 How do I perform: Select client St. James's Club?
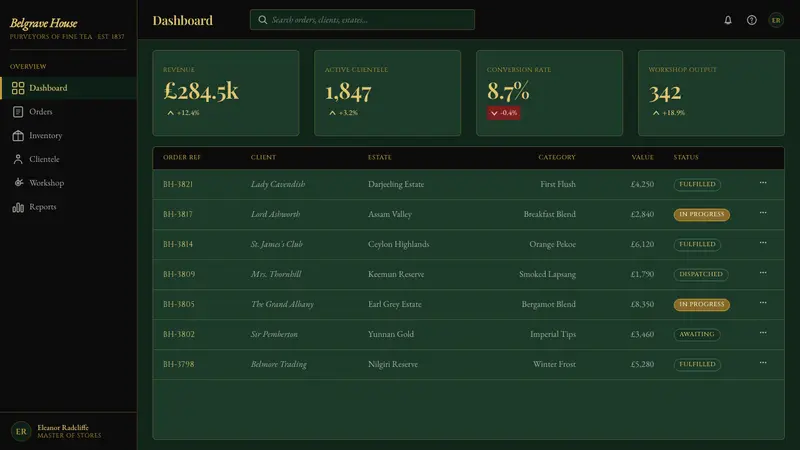[277, 244]
